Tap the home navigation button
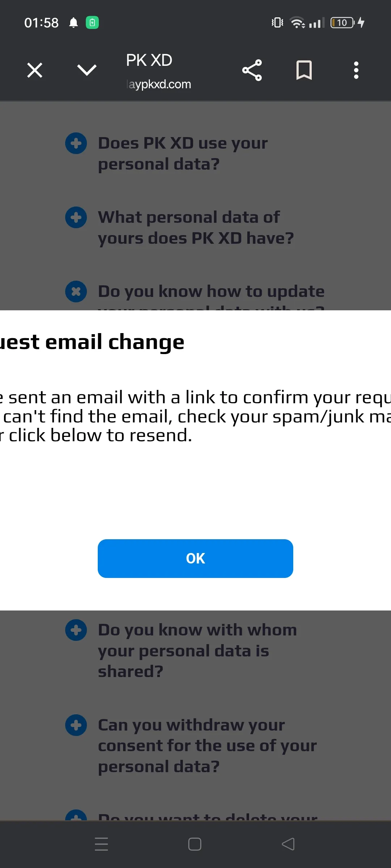The width and height of the screenshot is (391, 868). pyautogui.click(x=194, y=844)
